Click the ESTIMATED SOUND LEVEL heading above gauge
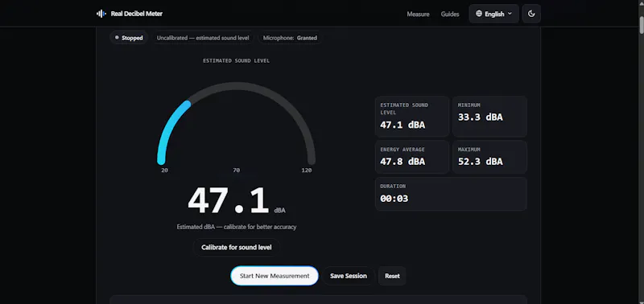The width and height of the screenshot is (644, 304). click(x=237, y=60)
